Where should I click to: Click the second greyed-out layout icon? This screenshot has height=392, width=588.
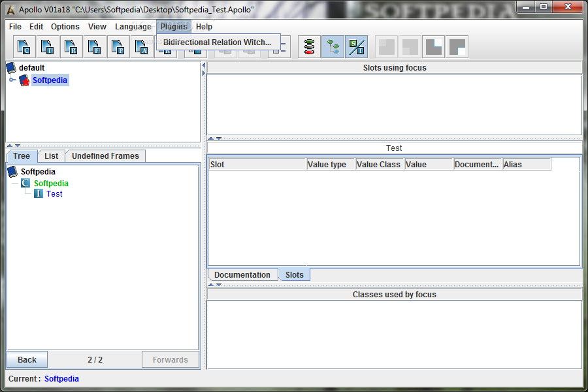click(x=410, y=47)
